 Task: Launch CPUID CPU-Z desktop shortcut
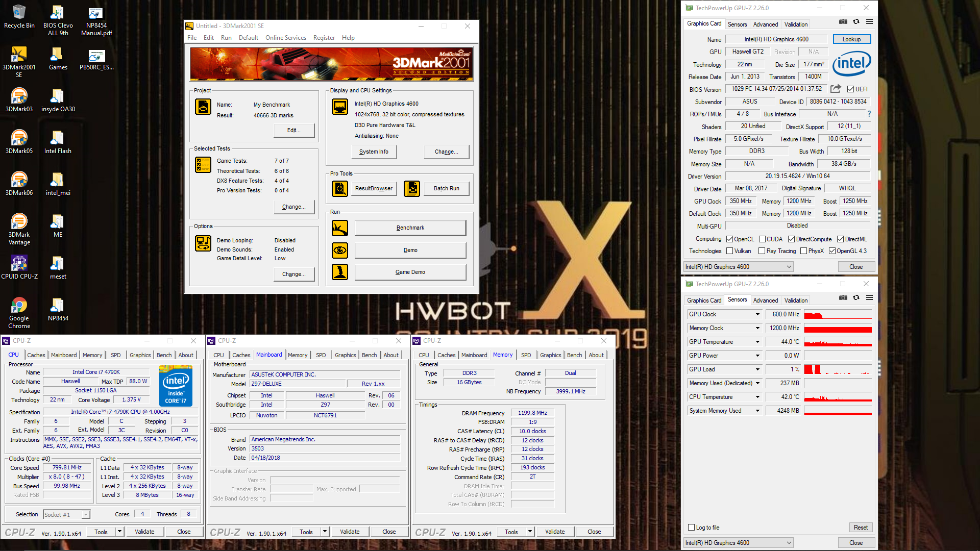click(19, 267)
